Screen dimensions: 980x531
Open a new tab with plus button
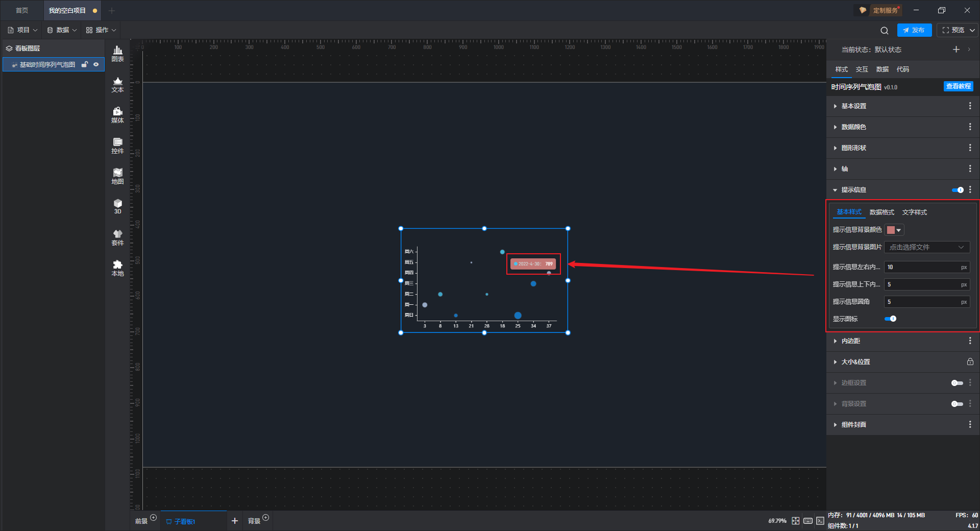pos(112,10)
